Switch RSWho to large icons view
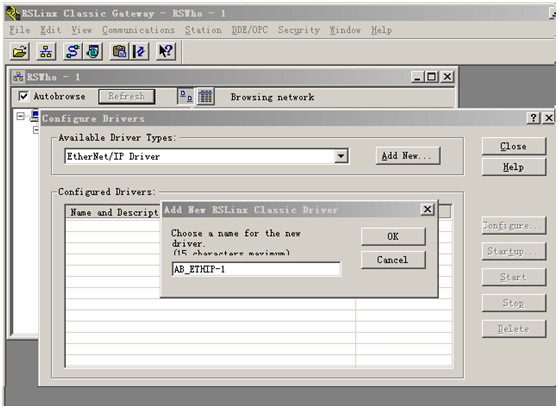The width and height of the screenshot is (558, 408). (x=186, y=96)
